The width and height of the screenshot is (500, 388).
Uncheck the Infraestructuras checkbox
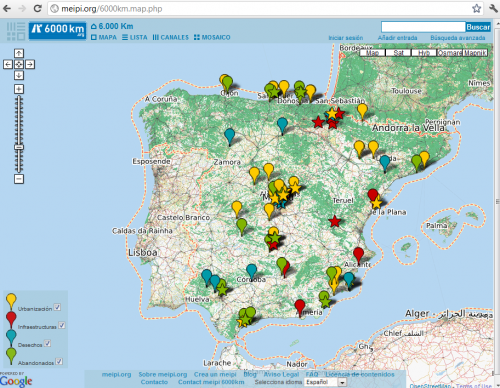(62, 325)
